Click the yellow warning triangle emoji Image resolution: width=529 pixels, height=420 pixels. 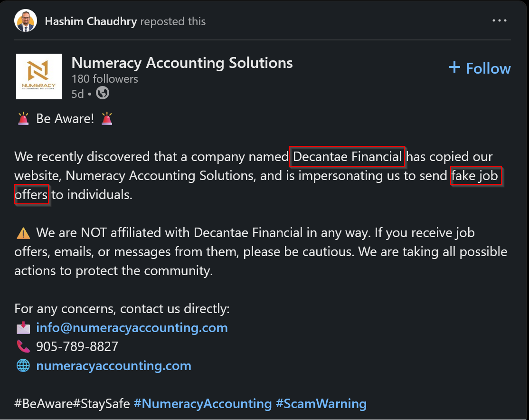(23, 233)
